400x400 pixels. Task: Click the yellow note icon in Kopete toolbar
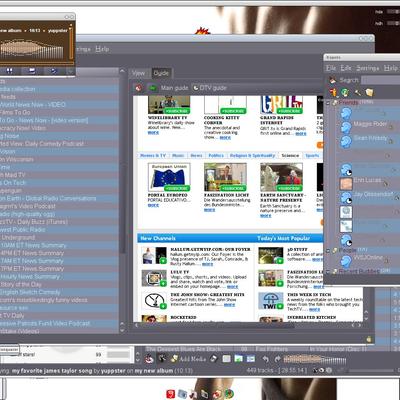[369, 92]
